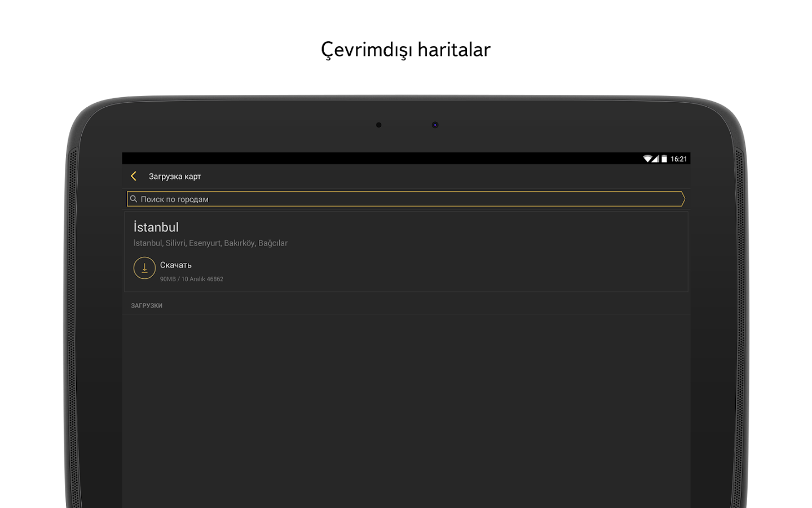Click the 'Скачать' download label
Viewport: 812px width, 508px height.
pos(176,265)
